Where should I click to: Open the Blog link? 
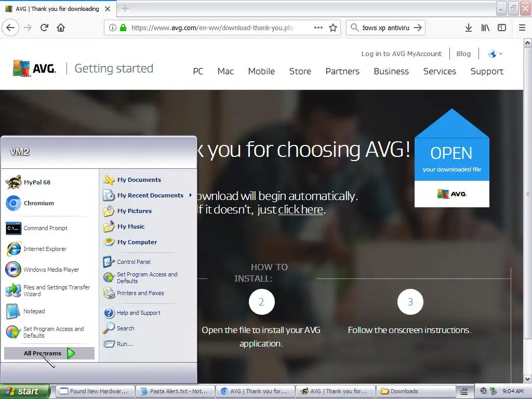[463, 54]
